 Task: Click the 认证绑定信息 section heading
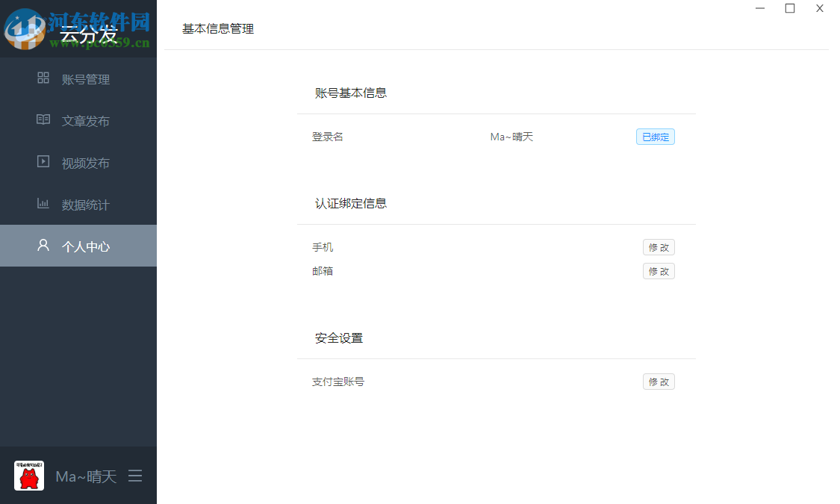pyautogui.click(x=349, y=202)
